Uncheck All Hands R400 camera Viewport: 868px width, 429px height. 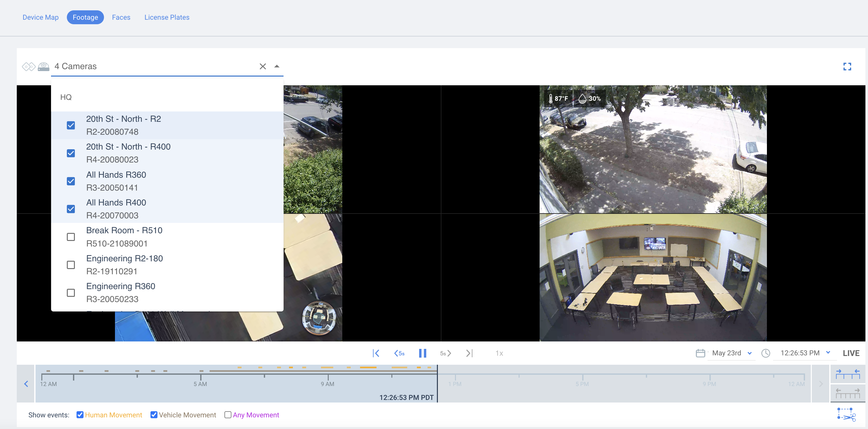pyautogui.click(x=71, y=209)
